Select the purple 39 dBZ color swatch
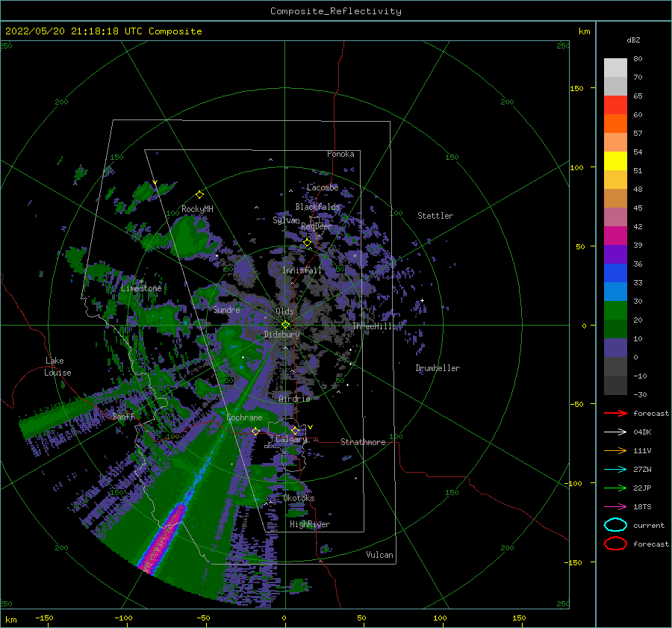Screen dimensions: 672x628 pyautogui.click(x=615, y=254)
